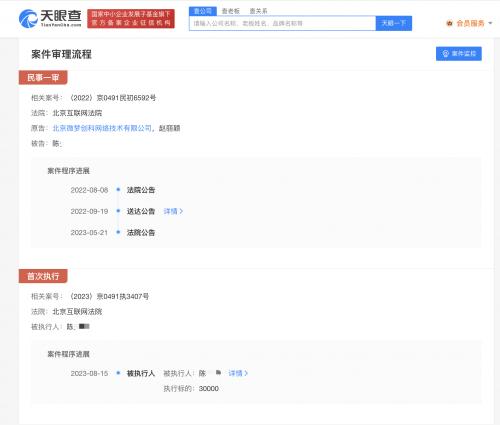Select the 2023-05-21 法院公告 timeline dot
Image resolution: width=500 pixels, height=425 pixels.
(x=118, y=232)
